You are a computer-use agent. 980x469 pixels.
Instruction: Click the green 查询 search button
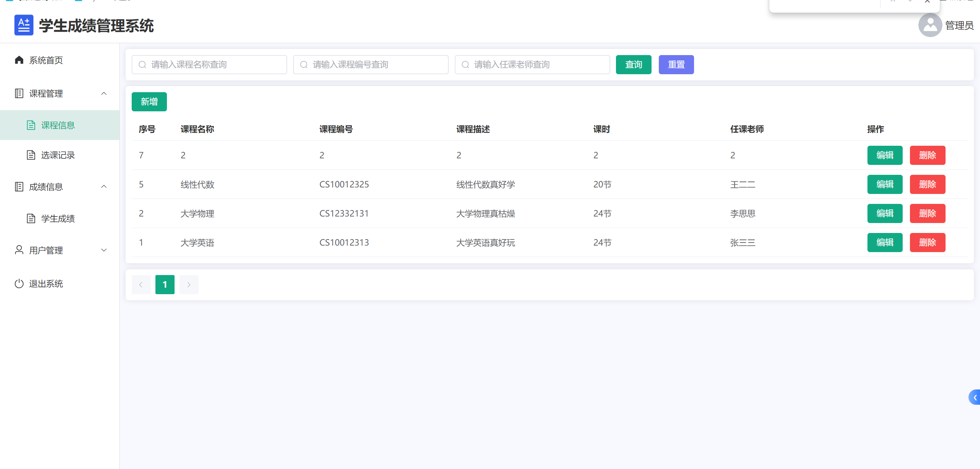pos(633,65)
